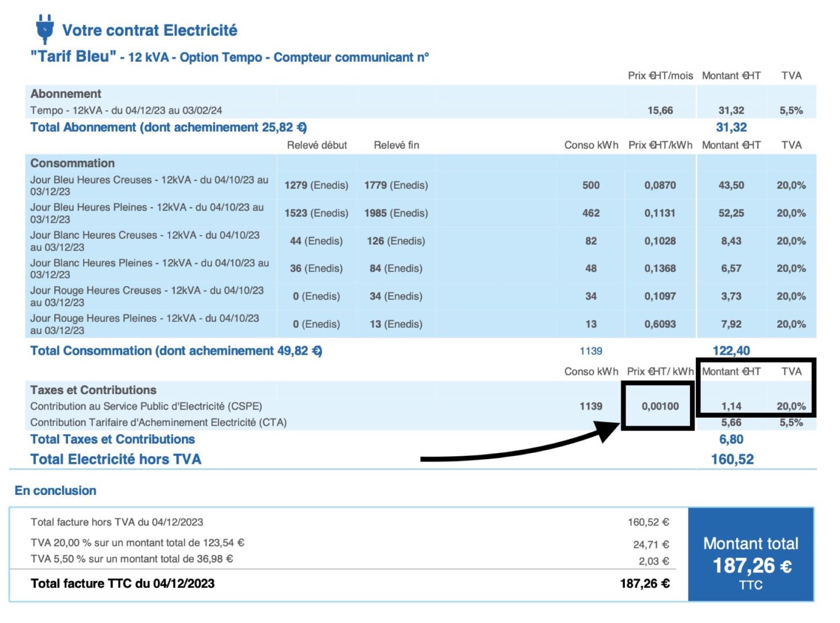Click the unit price 0,1368
Viewport: 840px width, 623px height.
point(660,268)
